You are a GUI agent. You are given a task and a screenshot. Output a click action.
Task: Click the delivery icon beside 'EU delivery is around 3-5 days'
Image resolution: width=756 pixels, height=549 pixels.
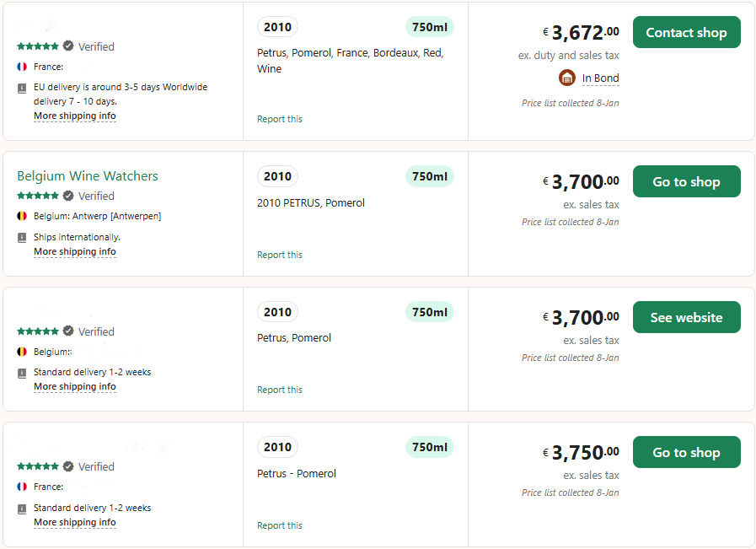(22, 88)
